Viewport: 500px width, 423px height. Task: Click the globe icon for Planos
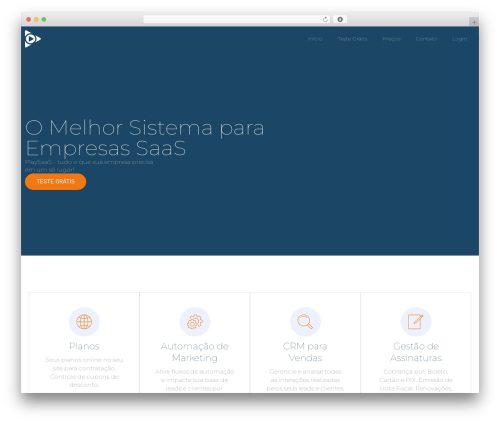pos(84,322)
